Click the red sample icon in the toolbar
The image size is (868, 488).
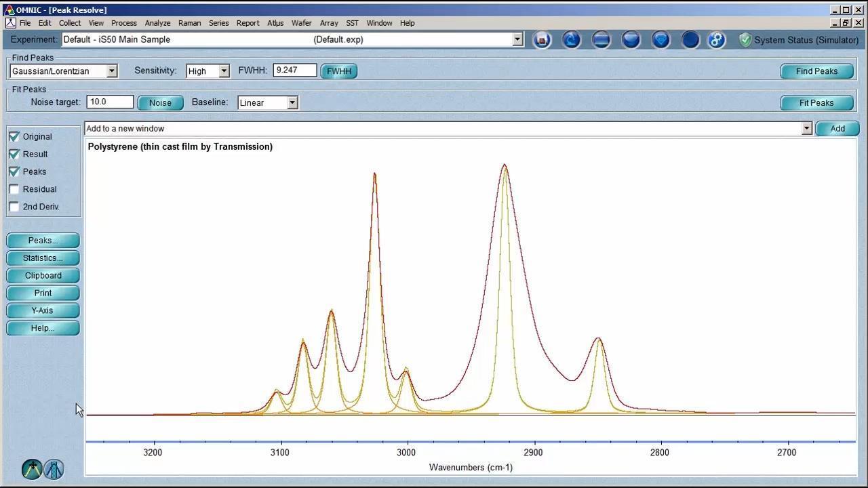point(542,40)
